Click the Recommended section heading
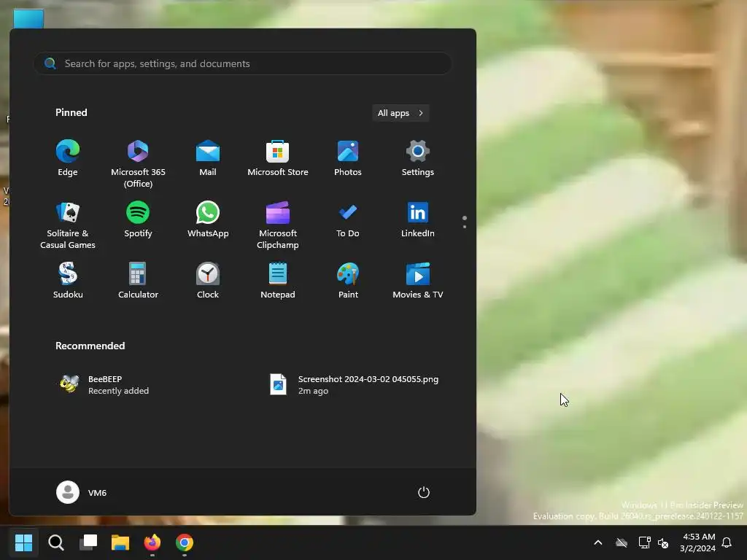 (x=90, y=346)
